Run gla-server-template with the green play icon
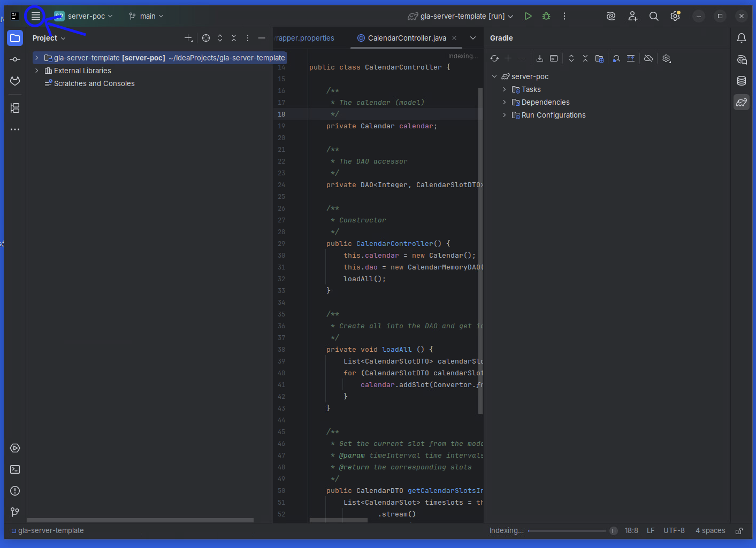This screenshot has width=756, height=548. [x=528, y=16]
